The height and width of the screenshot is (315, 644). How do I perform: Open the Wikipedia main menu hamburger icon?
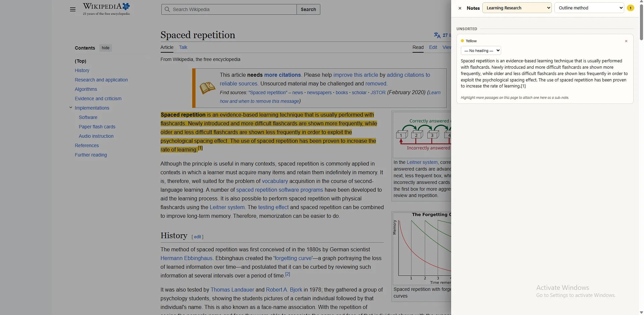coord(73,9)
